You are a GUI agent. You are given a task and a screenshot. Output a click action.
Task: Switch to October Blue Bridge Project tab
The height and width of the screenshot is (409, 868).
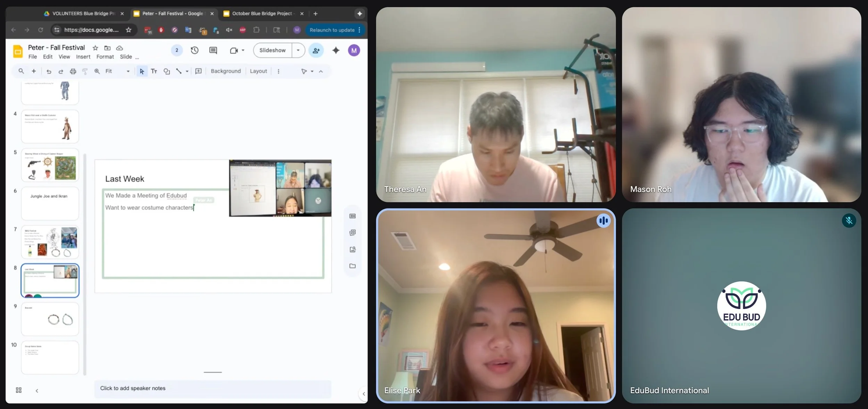[x=263, y=14]
